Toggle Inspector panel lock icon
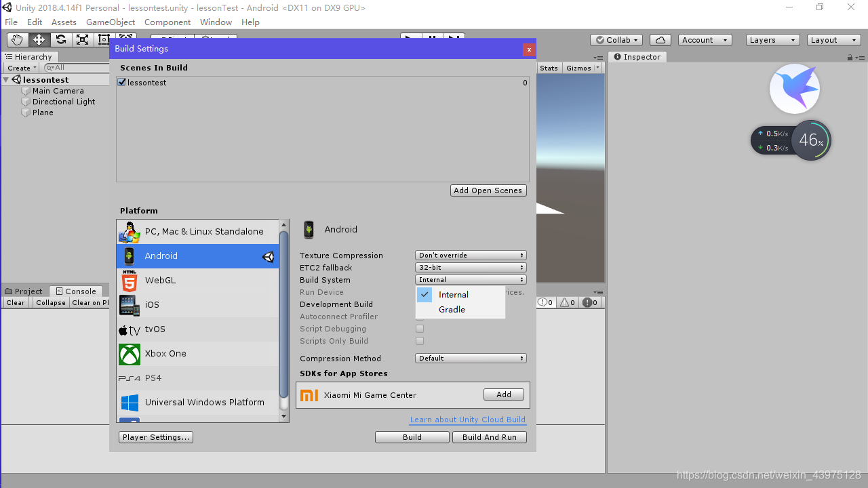 (x=850, y=58)
